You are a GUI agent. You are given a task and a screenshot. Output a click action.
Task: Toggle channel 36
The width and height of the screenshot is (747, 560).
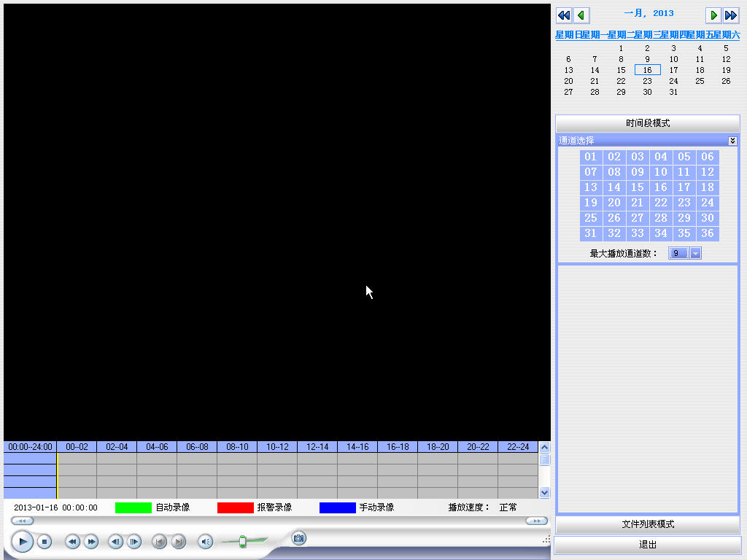point(708,233)
